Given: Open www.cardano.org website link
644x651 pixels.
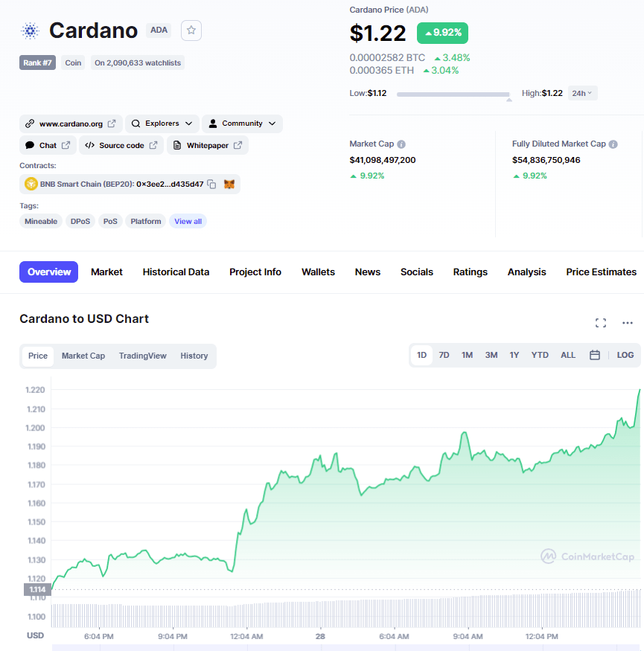Looking at the screenshot, I should [x=71, y=124].
